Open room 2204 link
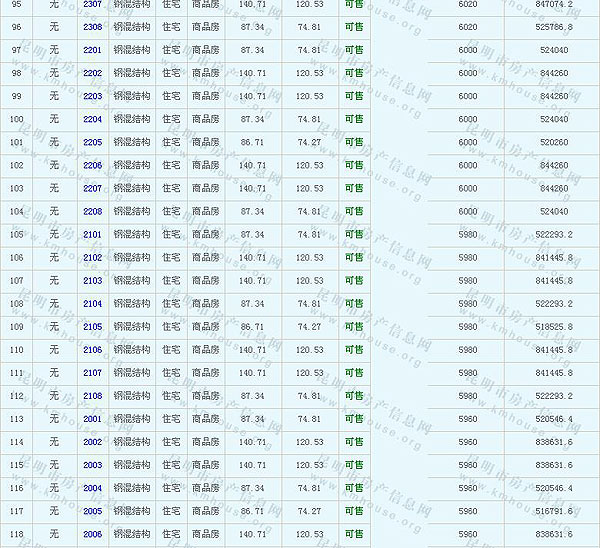 coord(92,119)
